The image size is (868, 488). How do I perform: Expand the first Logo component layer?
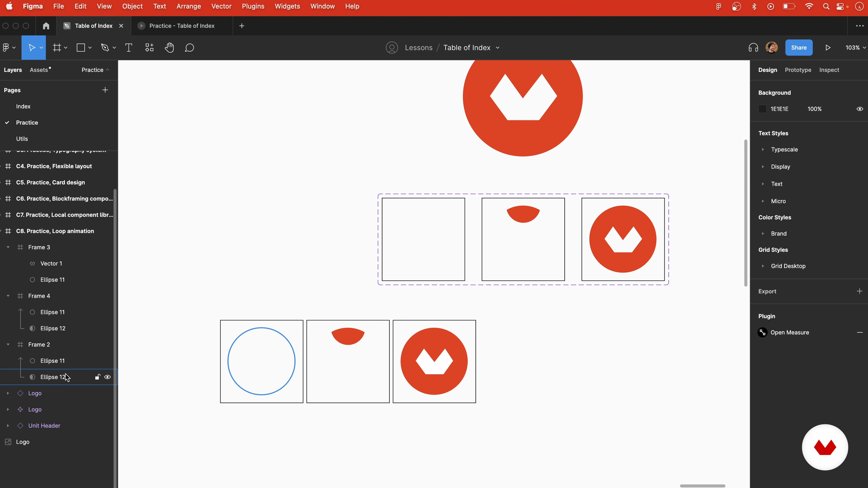tap(8, 393)
